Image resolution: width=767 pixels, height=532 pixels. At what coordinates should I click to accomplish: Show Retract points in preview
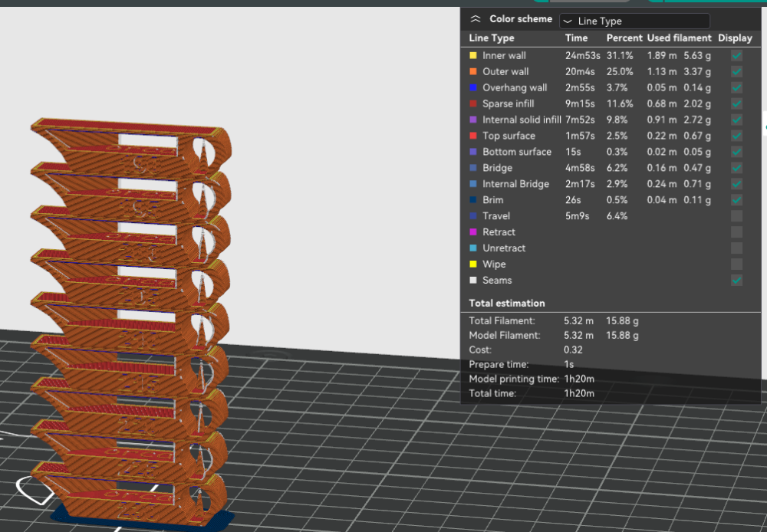coord(736,232)
